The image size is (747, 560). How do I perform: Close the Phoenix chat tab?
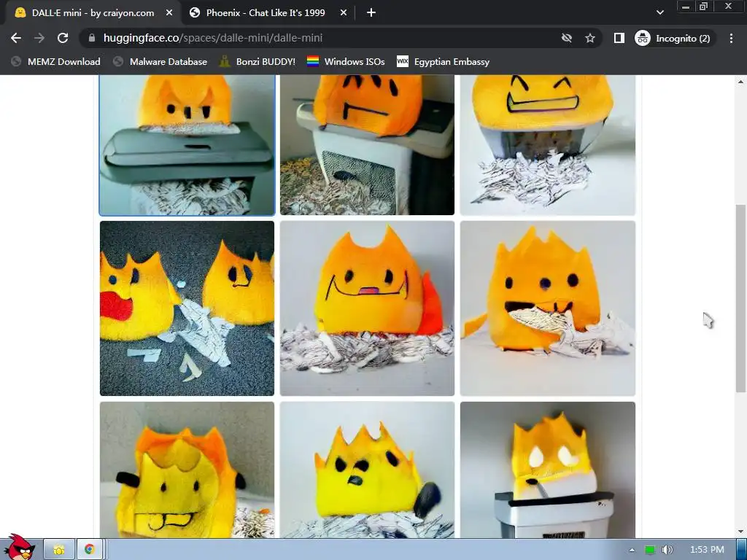tap(343, 13)
